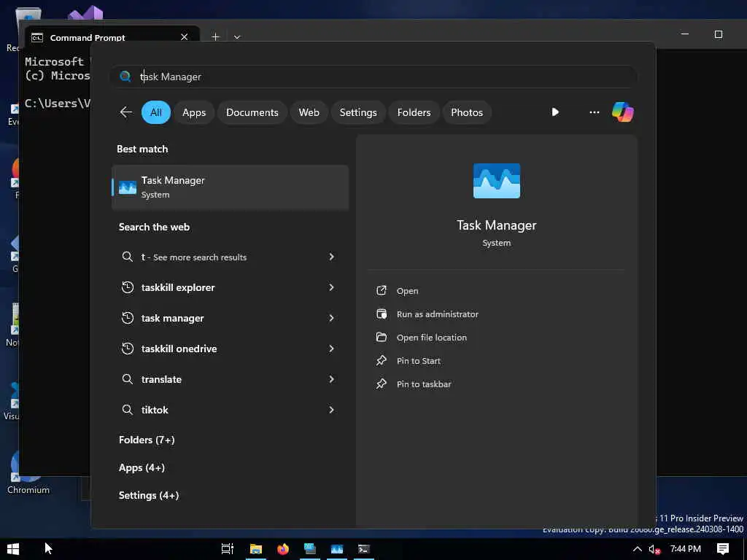The height and width of the screenshot is (560, 747).
Task: Expand arrow beside taskkill onedrive
Action: (332, 349)
